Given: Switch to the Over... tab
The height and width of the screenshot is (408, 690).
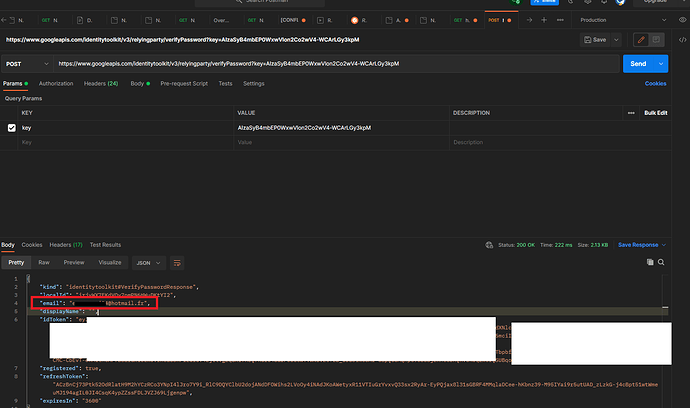Looking at the screenshot, I should tap(221, 20).
